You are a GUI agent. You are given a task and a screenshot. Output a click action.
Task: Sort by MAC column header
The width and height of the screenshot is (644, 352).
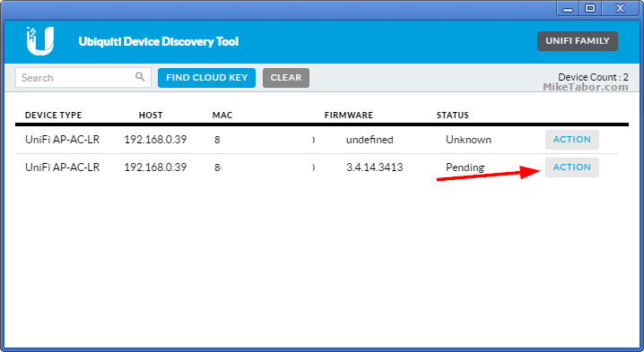click(x=222, y=116)
